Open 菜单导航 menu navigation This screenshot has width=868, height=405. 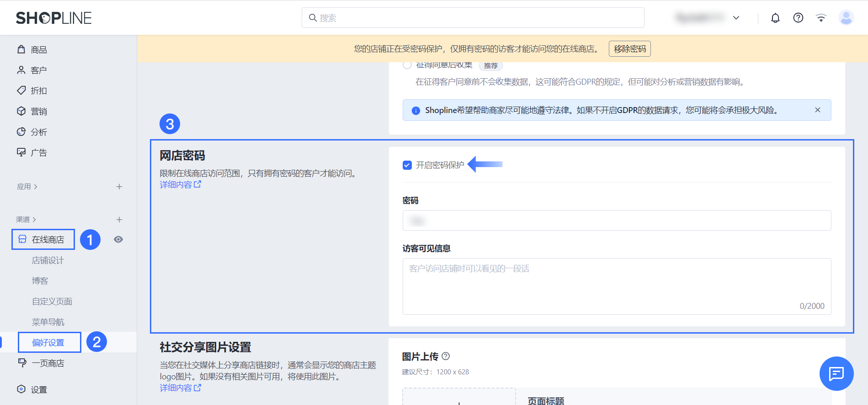(x=48, y=322)
